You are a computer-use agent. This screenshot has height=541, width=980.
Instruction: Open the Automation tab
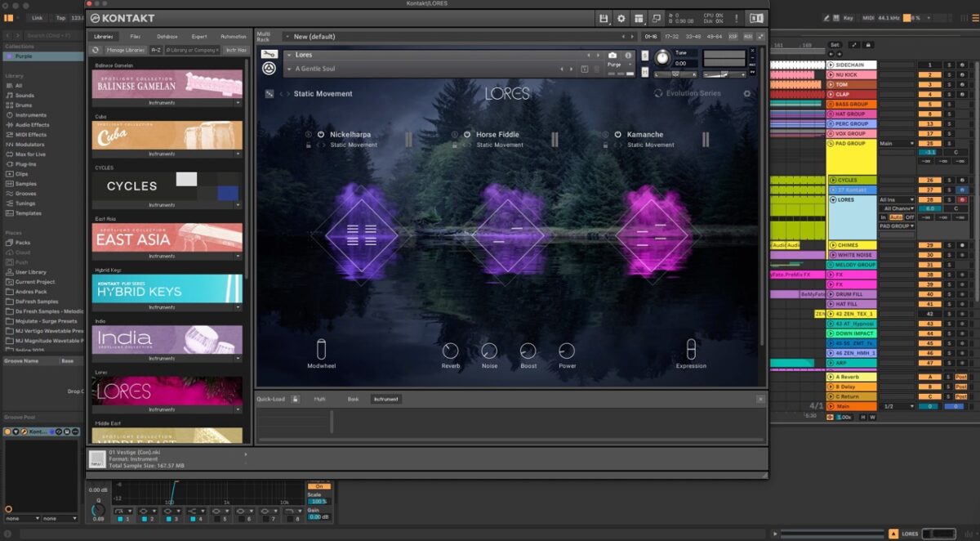233,37
